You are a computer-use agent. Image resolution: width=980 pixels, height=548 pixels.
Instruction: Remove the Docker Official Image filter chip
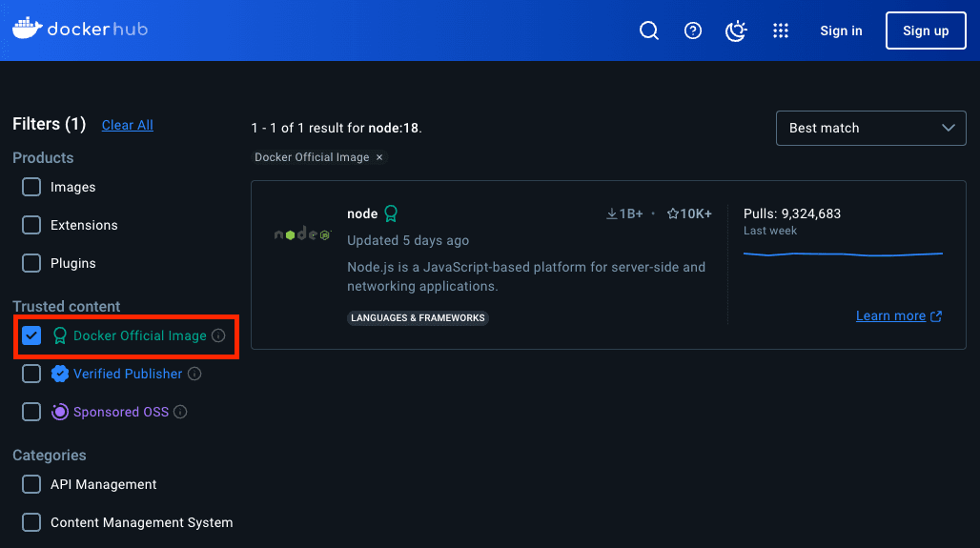(379, 157)
